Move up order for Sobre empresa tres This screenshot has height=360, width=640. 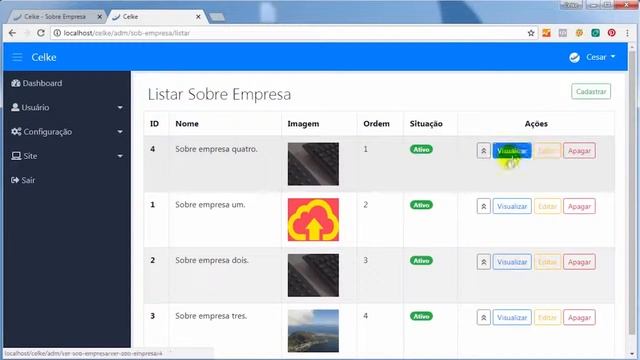point(484,317)
